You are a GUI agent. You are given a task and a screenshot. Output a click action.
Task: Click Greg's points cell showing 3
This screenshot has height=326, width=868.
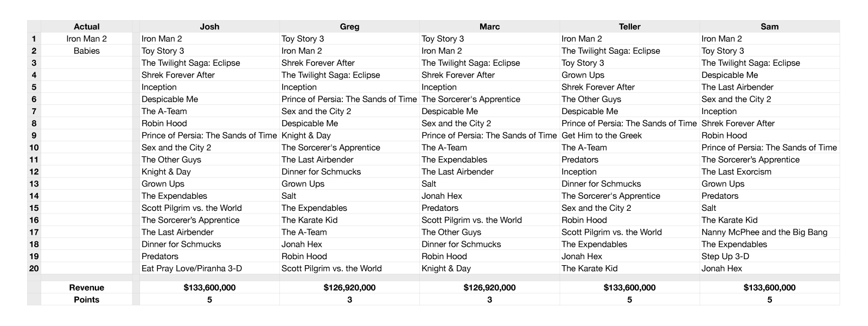pos(349,299)
